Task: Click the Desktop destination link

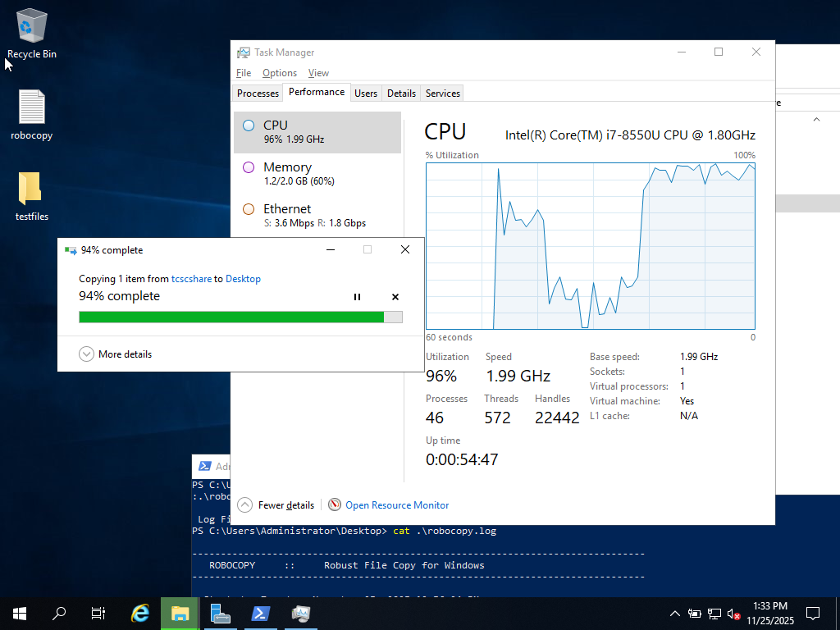Action: coord(243,279)
